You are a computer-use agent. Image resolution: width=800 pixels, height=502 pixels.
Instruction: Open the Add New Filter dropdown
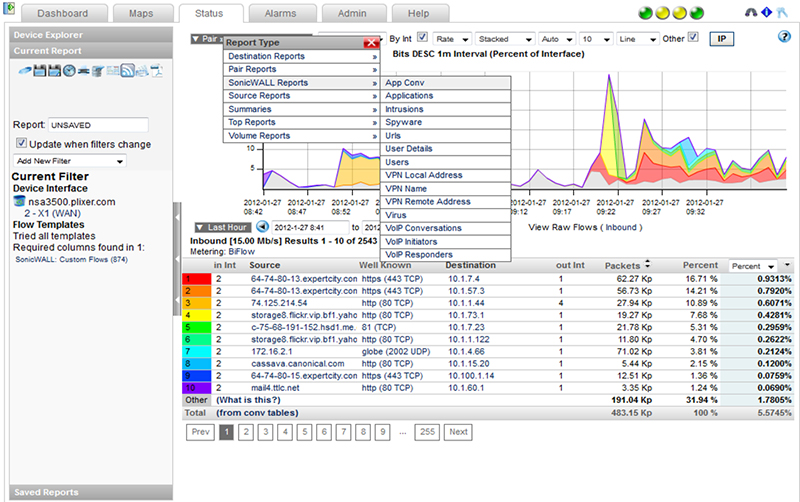click(x=69, y=161)
